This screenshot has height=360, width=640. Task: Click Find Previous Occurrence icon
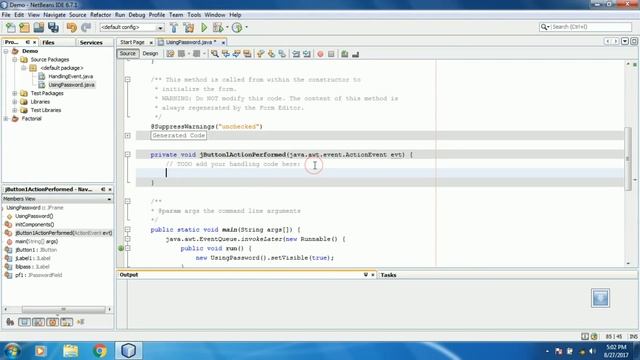pos(226,54)
